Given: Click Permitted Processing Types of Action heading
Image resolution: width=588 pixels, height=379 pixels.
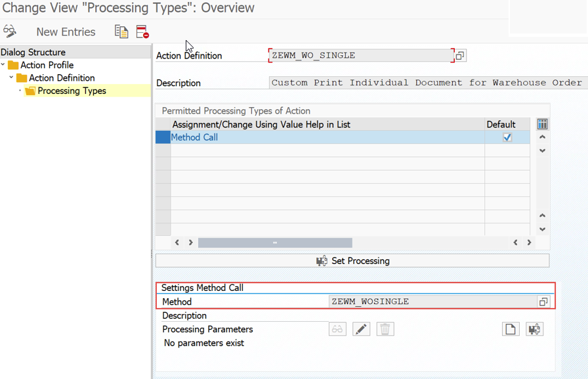Looking at the screenshot, I should click(236, 111).
